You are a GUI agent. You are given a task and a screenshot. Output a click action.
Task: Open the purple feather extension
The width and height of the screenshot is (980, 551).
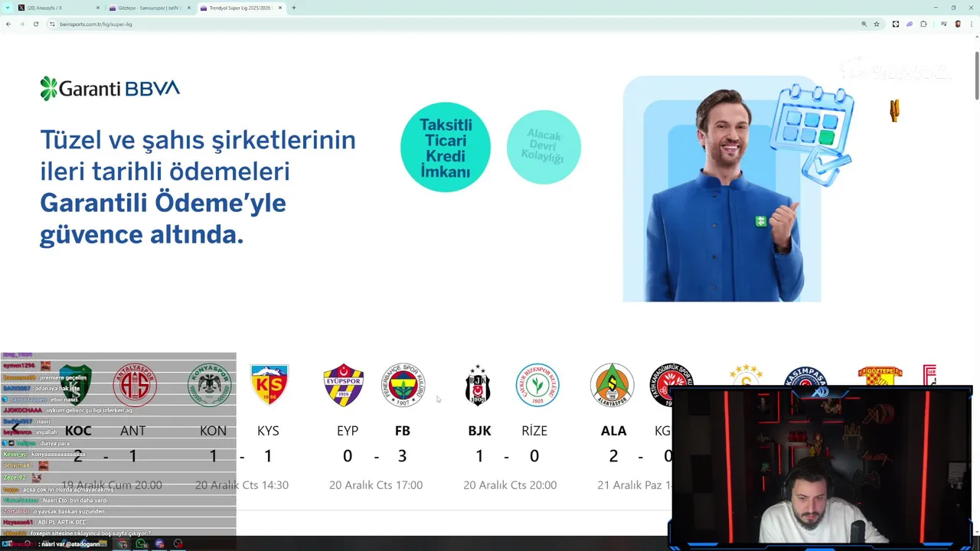(x=910, y=24)
